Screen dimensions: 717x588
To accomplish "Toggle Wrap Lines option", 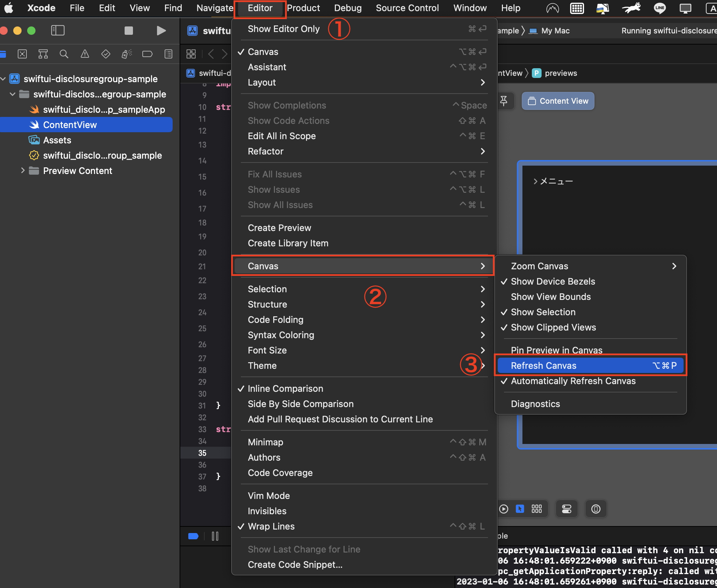I will (x=364, y=526).
